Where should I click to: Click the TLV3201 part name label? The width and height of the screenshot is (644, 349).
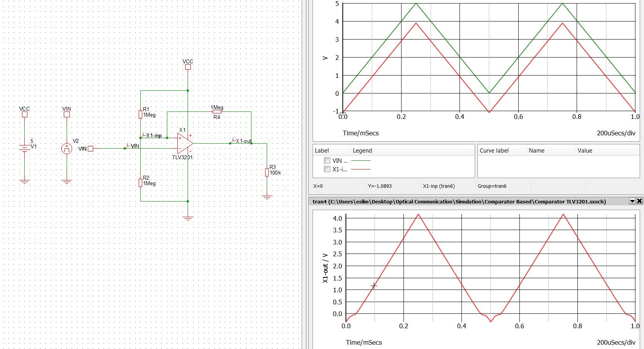tap(183, 157)
